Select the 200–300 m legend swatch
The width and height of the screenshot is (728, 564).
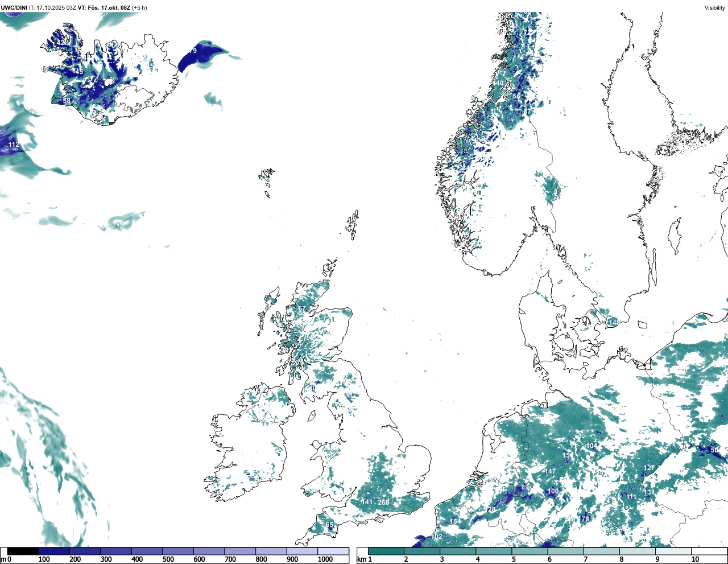(x=85, y=551)
